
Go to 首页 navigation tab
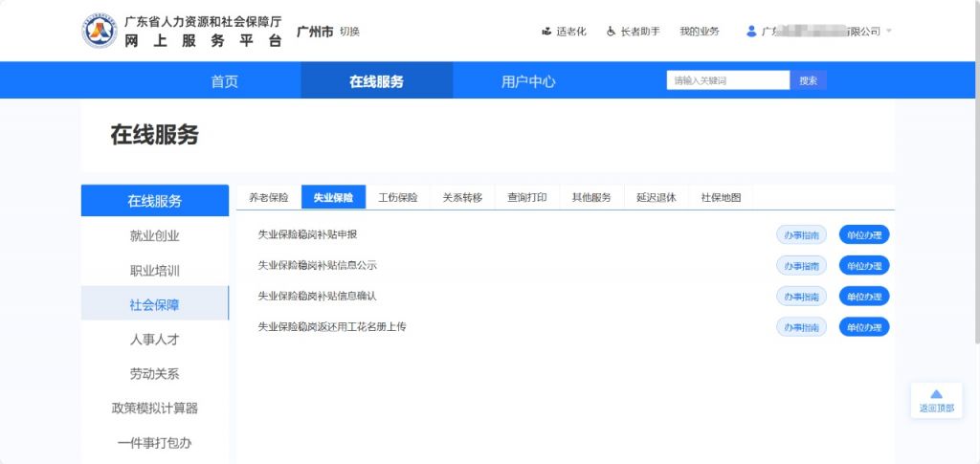(x=224, y=81)
